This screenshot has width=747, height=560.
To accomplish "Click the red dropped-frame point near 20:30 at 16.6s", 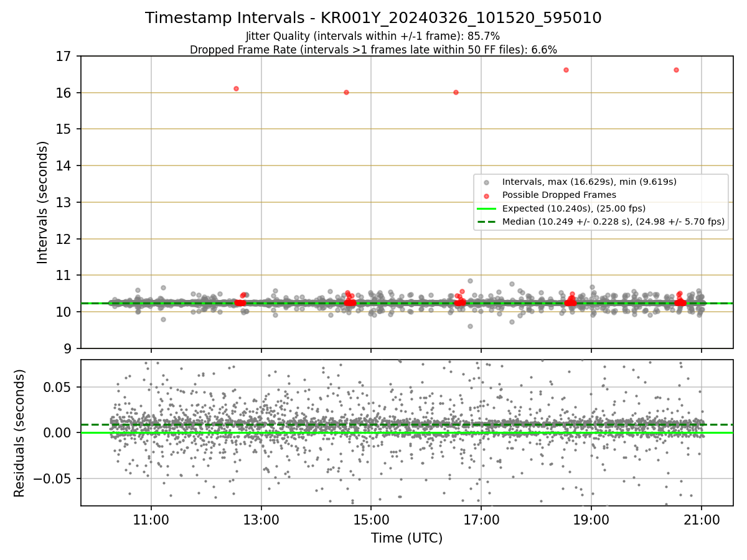I will (676, 70).
